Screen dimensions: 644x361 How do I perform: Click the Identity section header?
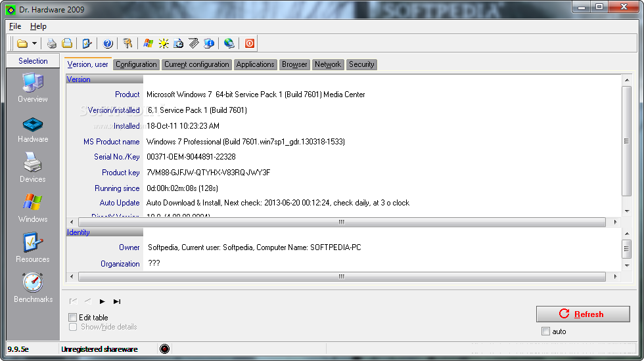click(104, 232)
